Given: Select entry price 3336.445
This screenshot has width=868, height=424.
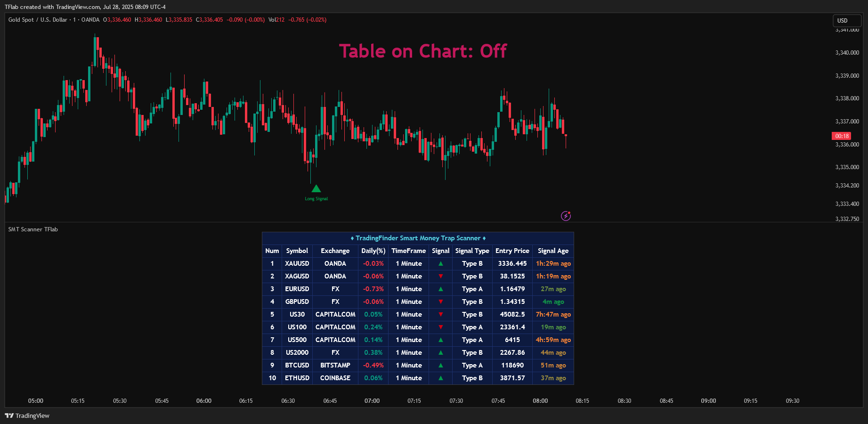Looking at the screenshot, I should 512,264.
